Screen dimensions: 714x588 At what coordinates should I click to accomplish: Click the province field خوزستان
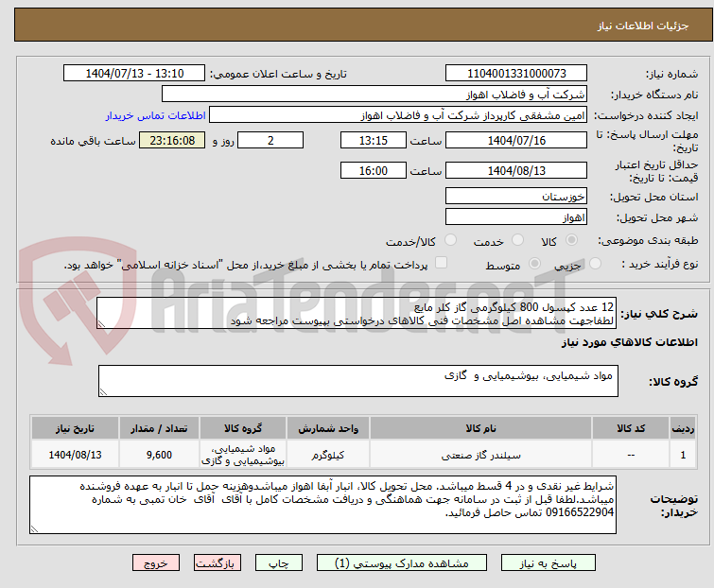pos(516,196)
